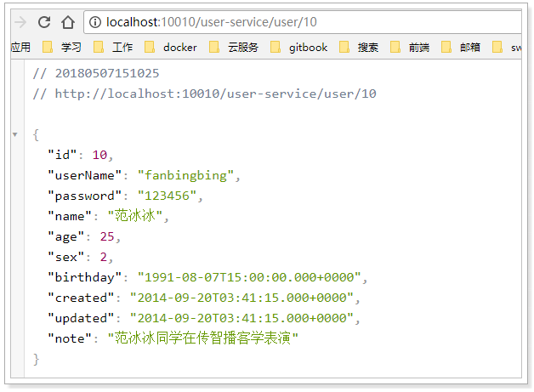Select the note value 范冰冰同学在传智播客学表演
534x392 pixels.
pyautogui.click(x=203, y=338)
